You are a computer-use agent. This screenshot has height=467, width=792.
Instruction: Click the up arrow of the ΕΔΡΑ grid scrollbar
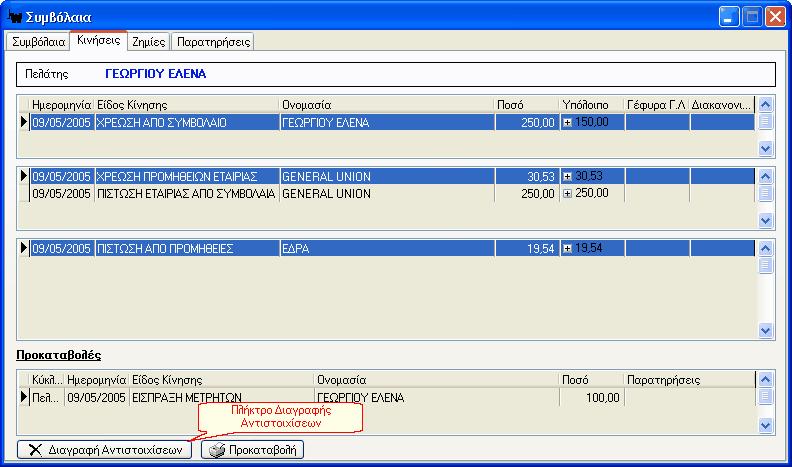[x=766, y=248]
